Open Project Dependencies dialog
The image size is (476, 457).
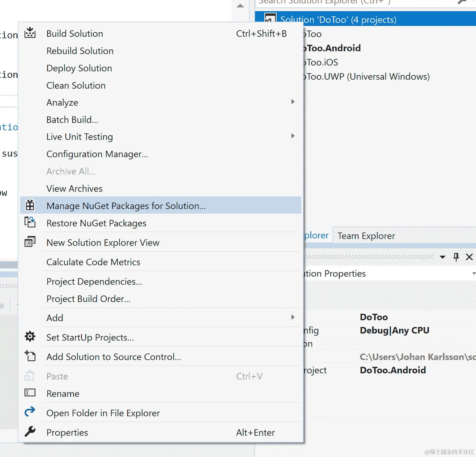click(x=161, y=281)
